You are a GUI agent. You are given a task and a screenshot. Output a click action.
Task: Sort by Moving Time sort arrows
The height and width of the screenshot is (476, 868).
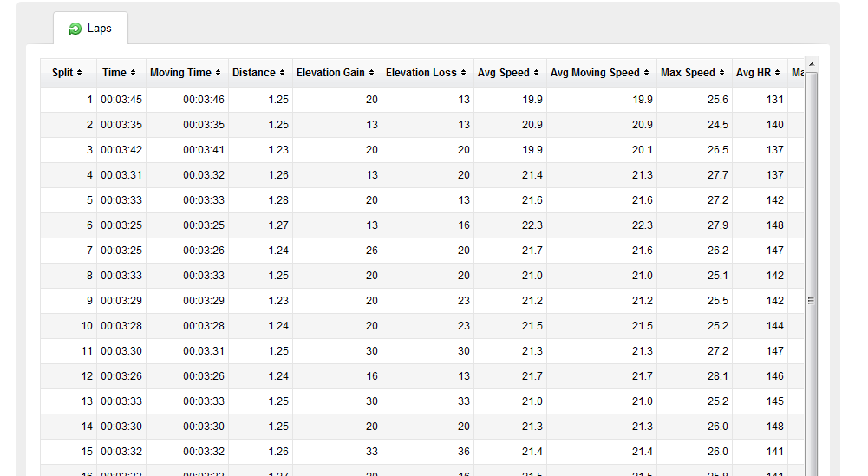point(219,73)
